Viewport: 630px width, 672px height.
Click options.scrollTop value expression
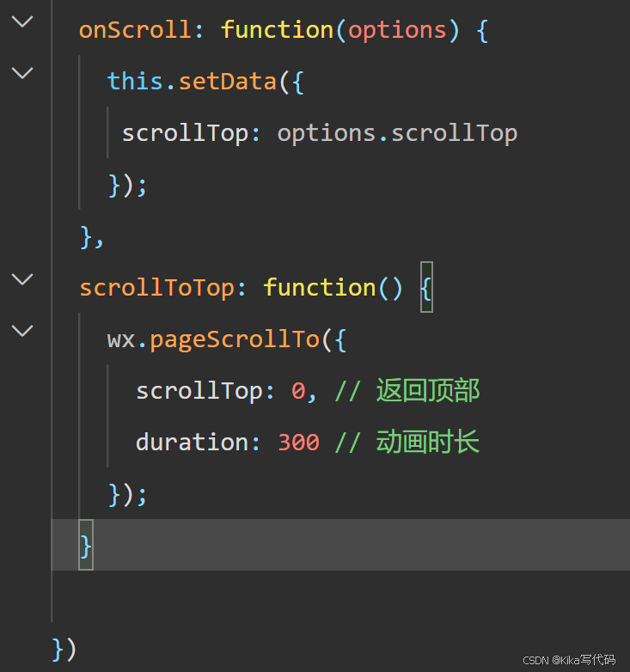pos(397,134)
